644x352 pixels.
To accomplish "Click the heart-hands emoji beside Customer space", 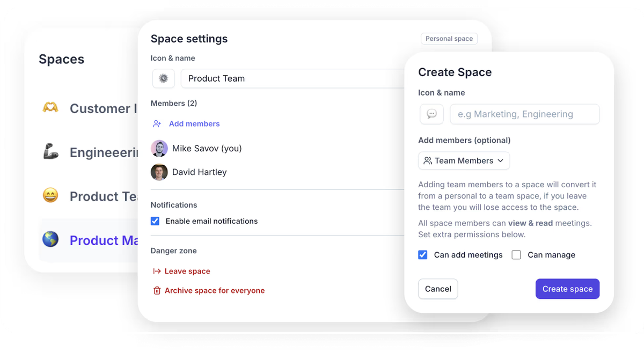I will (50, 108).
